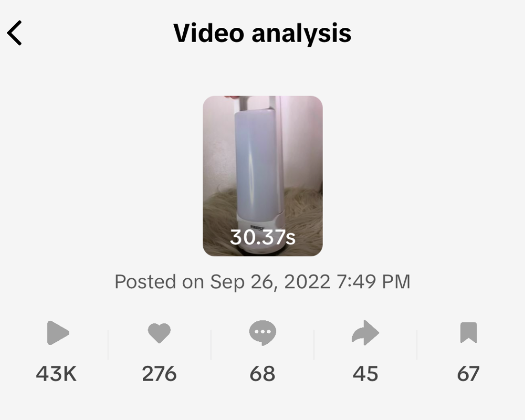Tap the 67 saves count
The height and width of the screenshot is (420, 525).
(468, 374)
